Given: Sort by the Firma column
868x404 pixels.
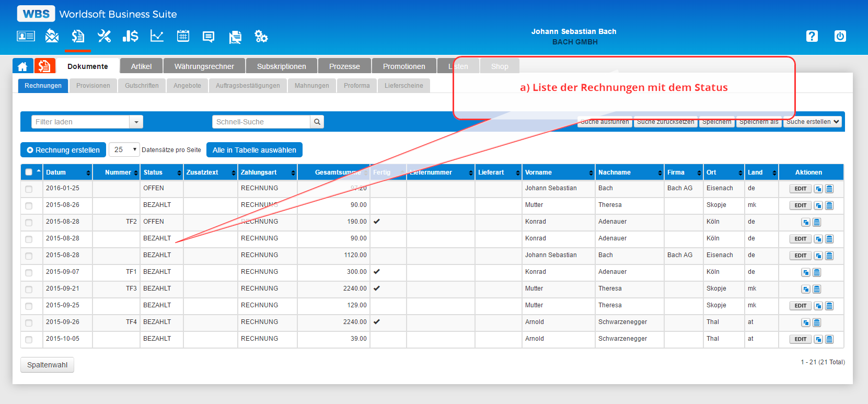Looking at the screenshot, I should 684,172.
